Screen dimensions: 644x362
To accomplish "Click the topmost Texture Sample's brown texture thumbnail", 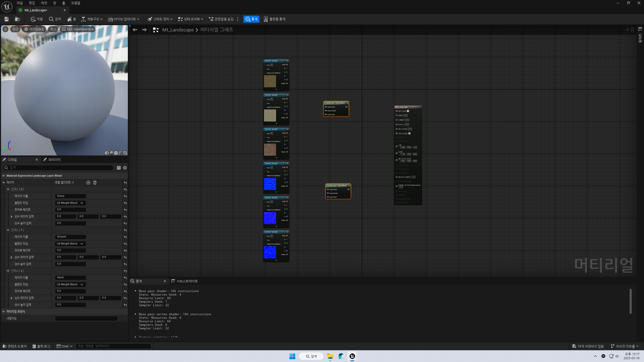I will pos(270,81).
